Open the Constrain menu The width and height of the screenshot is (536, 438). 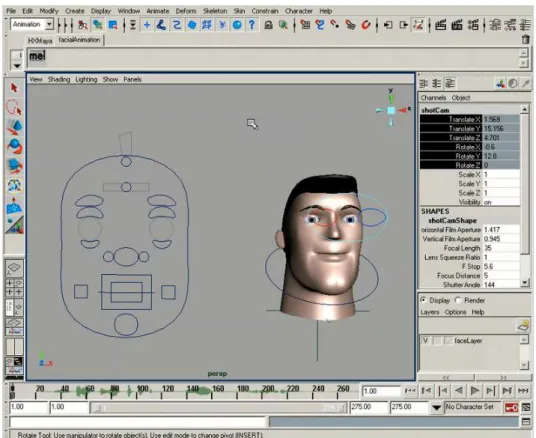click(x=265, y=11)
